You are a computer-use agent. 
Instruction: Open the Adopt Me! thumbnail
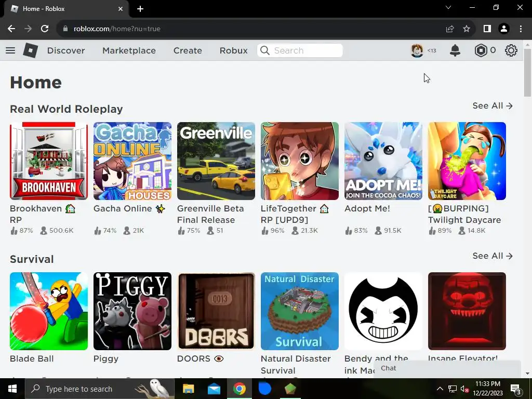[383, 161]
